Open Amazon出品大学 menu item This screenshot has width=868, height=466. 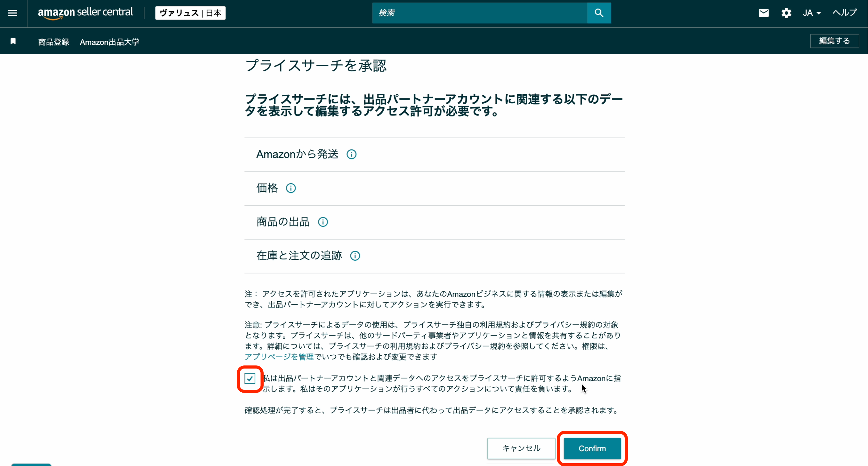[109, 42]
